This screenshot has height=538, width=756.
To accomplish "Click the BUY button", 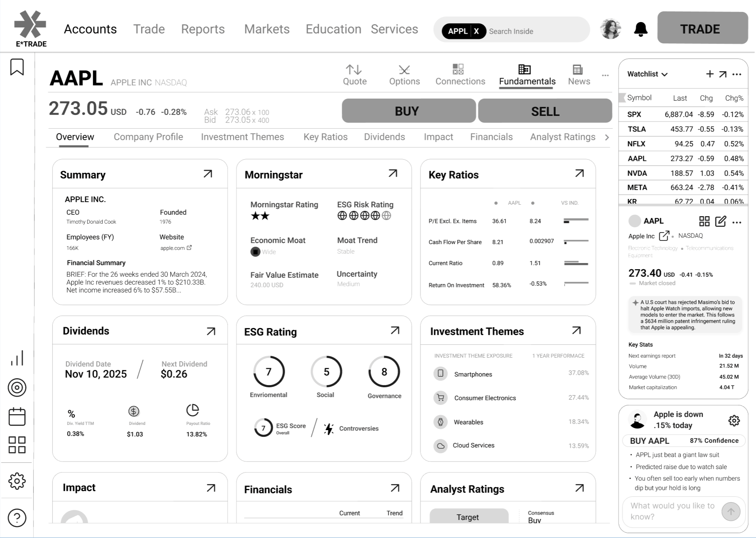I will [409, 111].
